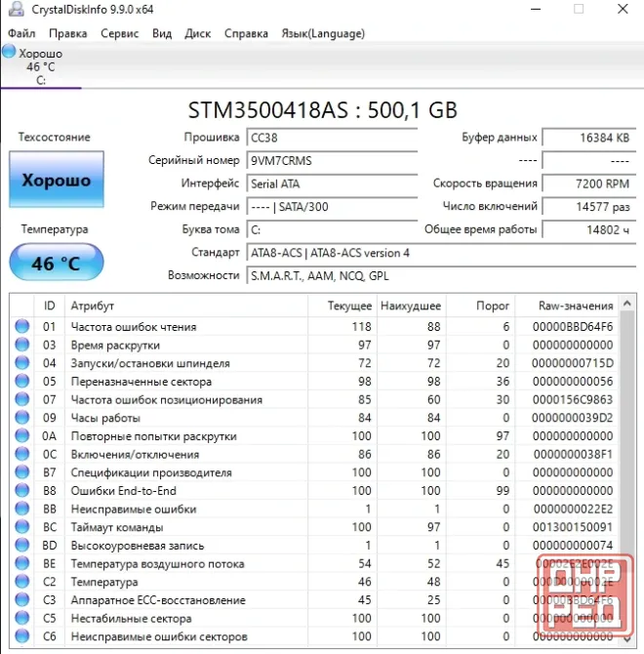Click the blue health indicator icon next to Хорошо

click(x=9, y=52)
